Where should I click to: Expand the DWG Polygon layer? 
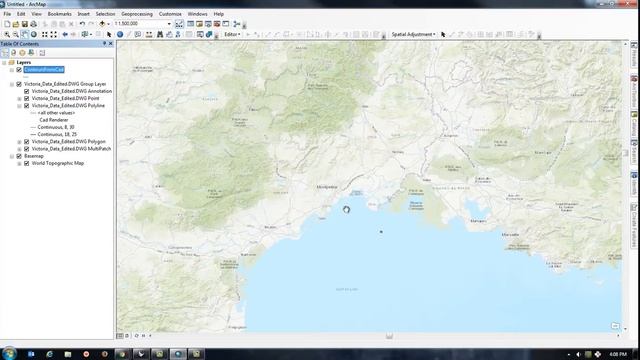(x=19, y=142)
